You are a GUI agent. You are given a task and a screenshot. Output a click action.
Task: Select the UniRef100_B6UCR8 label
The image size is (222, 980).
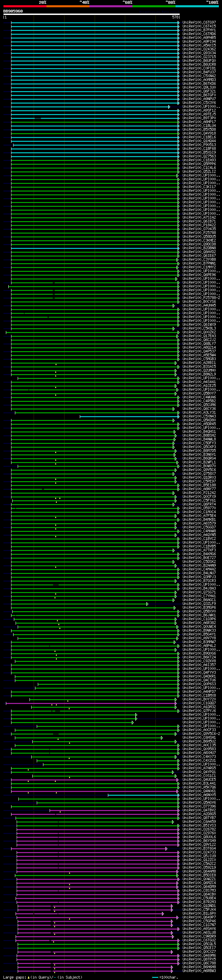[x=199, y=64]
